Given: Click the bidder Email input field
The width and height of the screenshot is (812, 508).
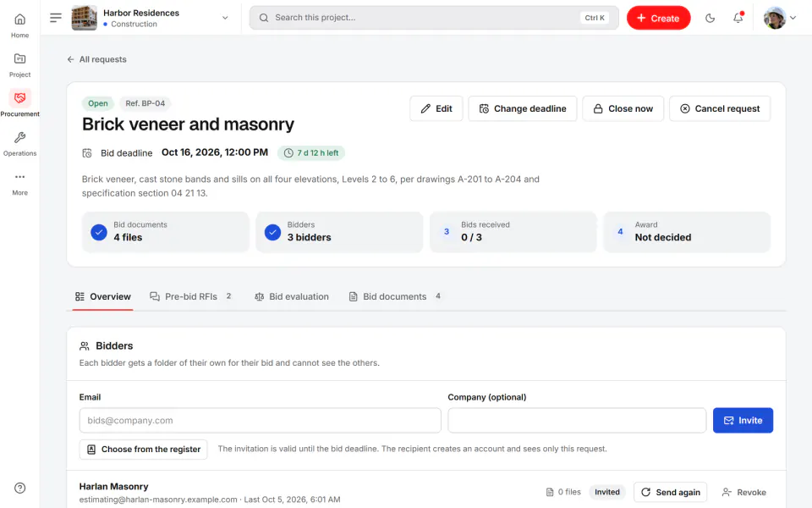Looking at the screenshot, I should point(260,421).
